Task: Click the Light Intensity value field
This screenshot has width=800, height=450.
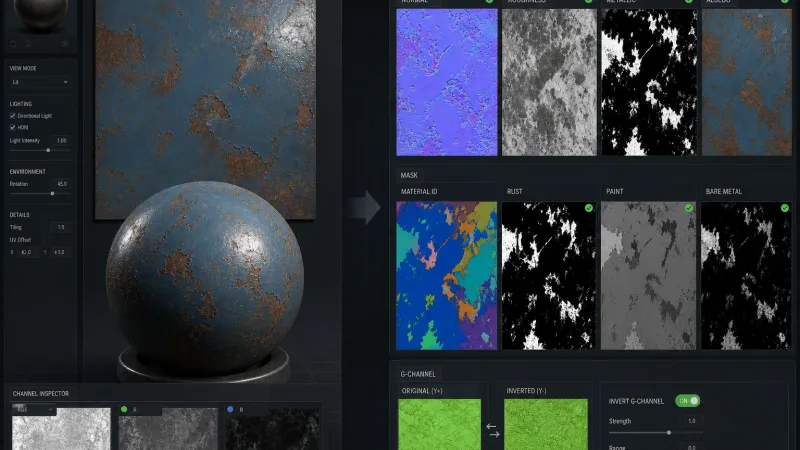Action: [61, 140]
